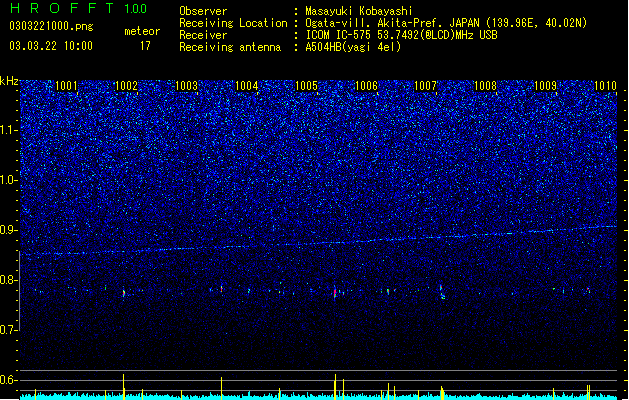Select time marker 1005 on the time axis
The image size is (629, 400).
[306, 86]
